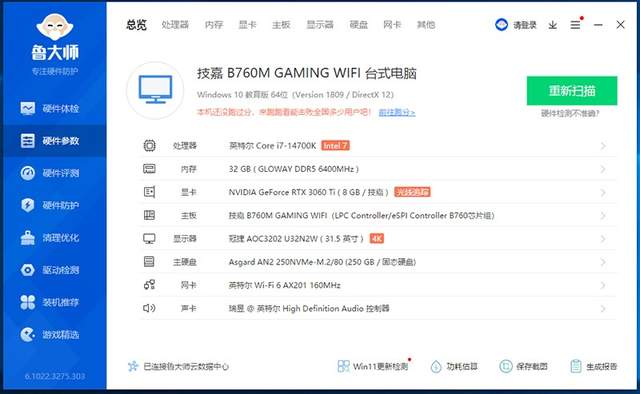This screenshot has width=640, height=394.
Task: Expand graphics row chevron for RTX 3060 Ti
Action: pyautogui.click(x=603, y=192)
